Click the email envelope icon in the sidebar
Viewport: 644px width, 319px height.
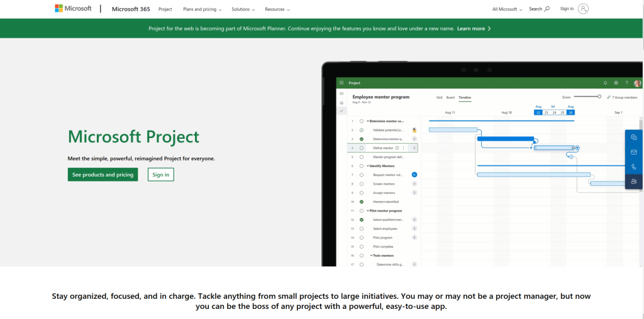[634, 152]
